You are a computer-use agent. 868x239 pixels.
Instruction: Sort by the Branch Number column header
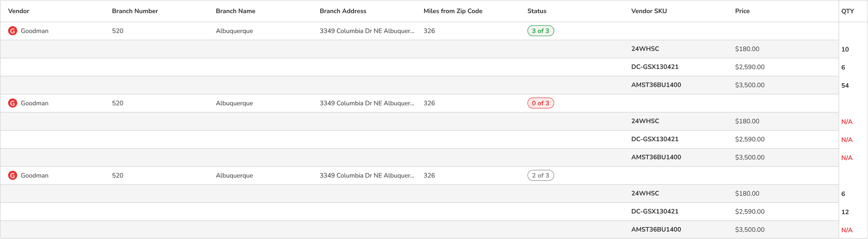click(x=135, y=11)
